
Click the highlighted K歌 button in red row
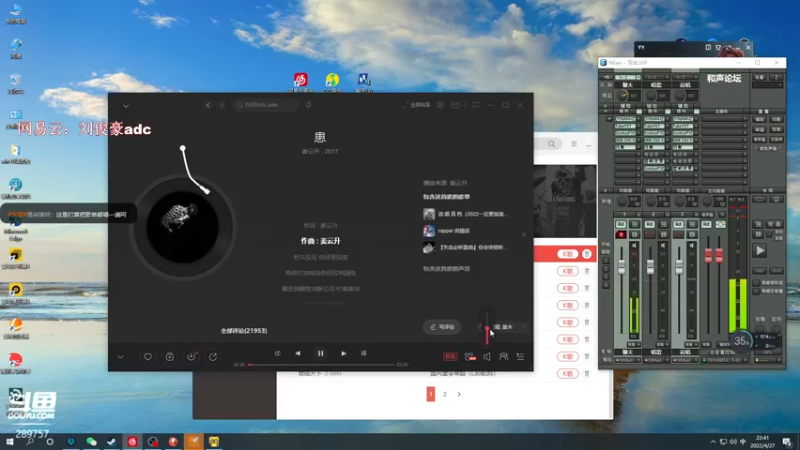(567, 254)
